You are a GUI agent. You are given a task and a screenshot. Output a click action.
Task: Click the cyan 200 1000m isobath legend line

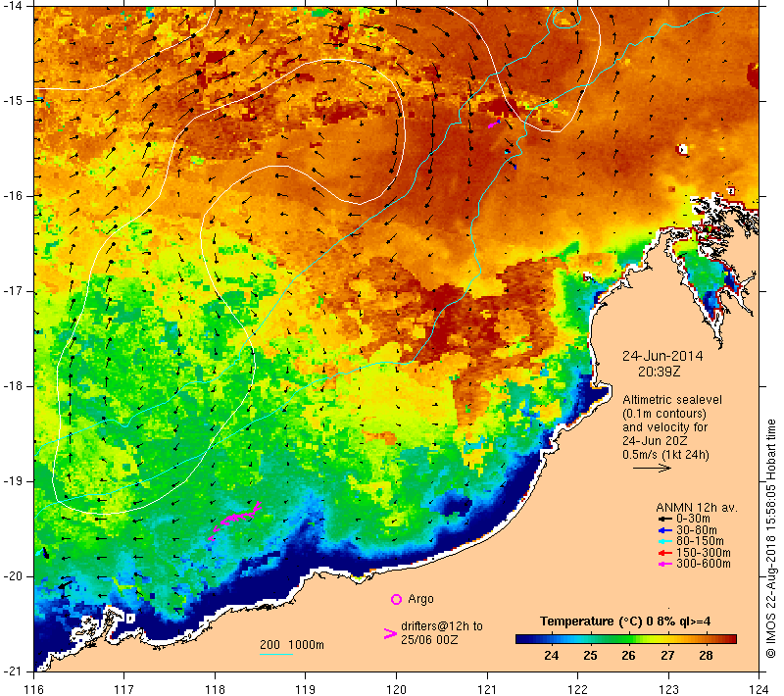[276, 654]
